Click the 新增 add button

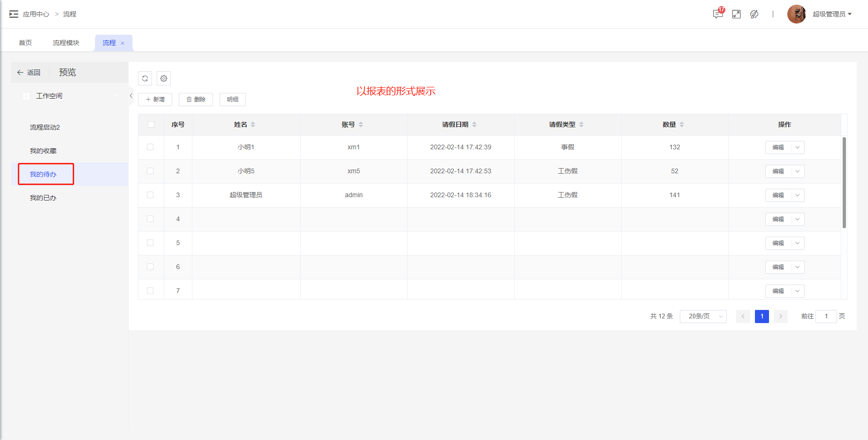point(155,100)
